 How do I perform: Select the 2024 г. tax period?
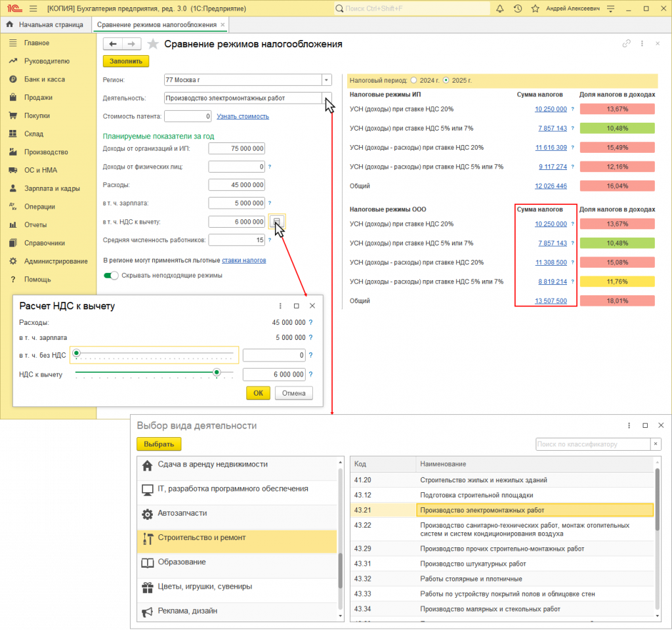[x=413, y=80]
